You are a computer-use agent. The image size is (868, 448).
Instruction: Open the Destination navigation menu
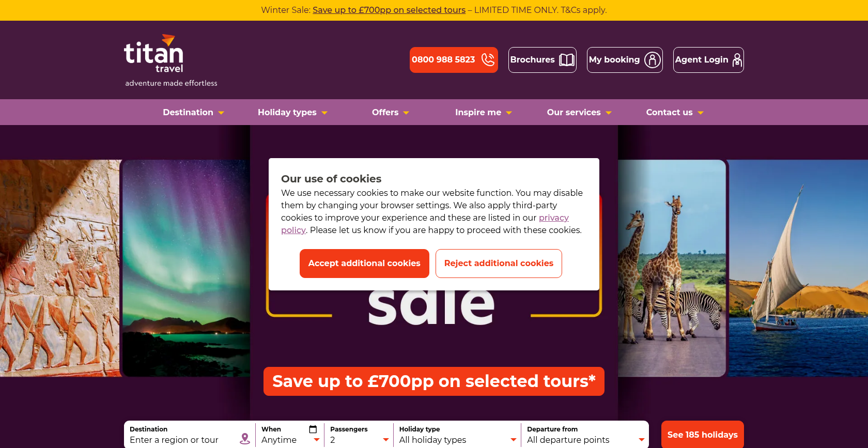coord(193,113)
